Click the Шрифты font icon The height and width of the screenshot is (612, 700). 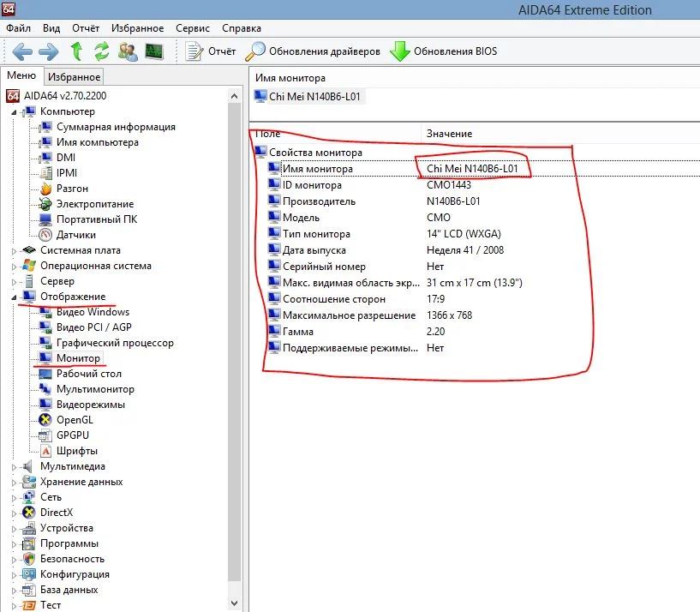pyautogui.click(x=45, y=451)
